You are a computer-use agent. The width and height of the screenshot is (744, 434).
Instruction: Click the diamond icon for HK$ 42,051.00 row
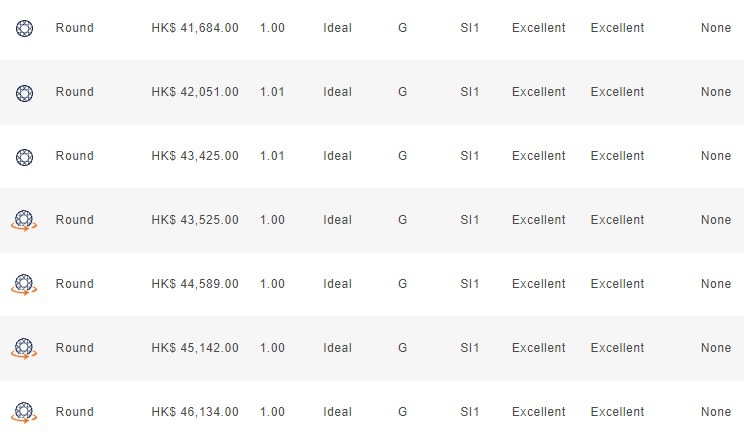tap(24, 93)
